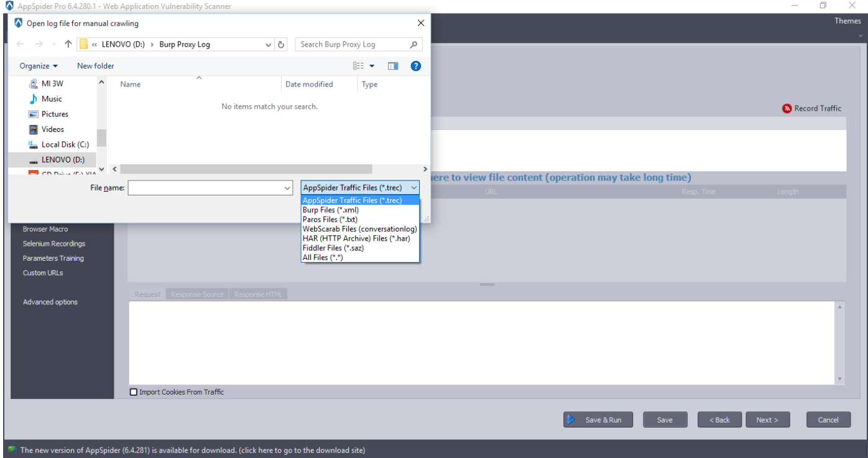
Task: Click the horizontal scrollbar in file list
Action: pos(246,169)
